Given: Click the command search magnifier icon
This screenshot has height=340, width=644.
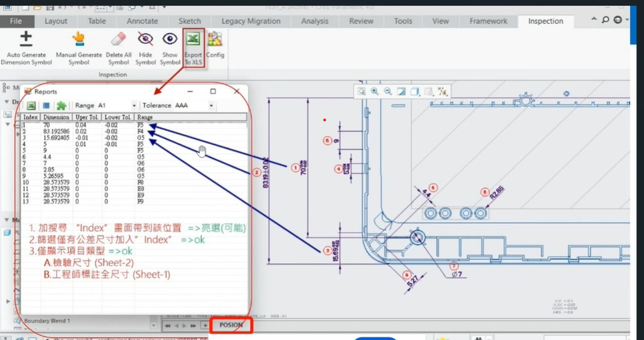Looking at the screenshot, I should pyautogui.click(x=605, y=20).
